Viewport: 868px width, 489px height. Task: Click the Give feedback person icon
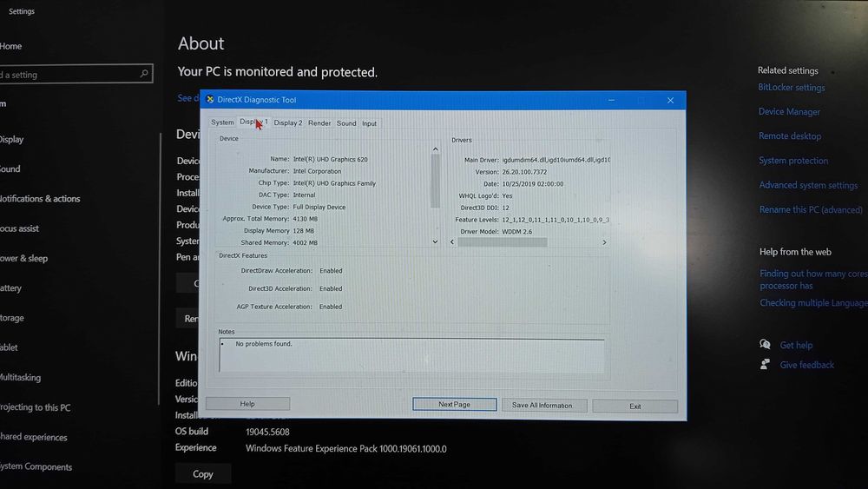765,364
